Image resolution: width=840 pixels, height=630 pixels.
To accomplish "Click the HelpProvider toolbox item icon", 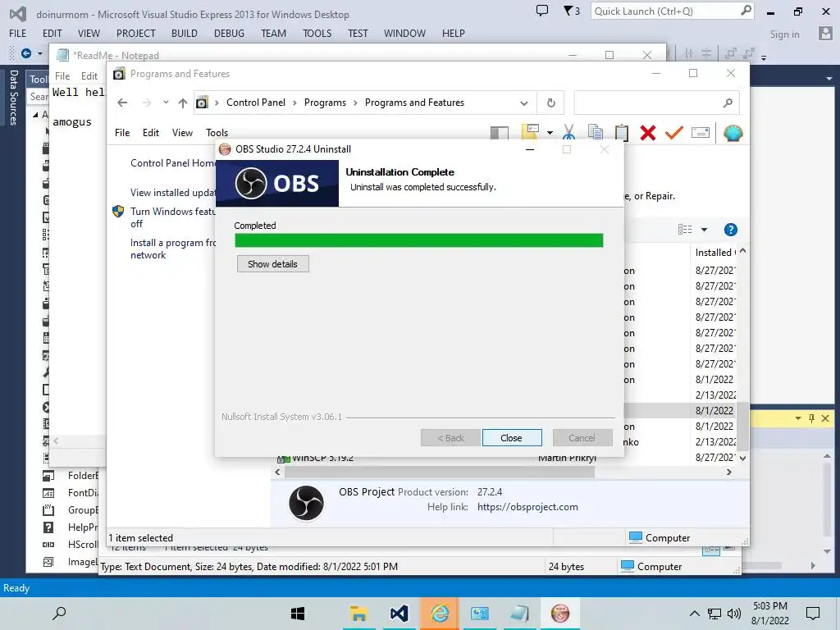I will click(x=48, y=527).
